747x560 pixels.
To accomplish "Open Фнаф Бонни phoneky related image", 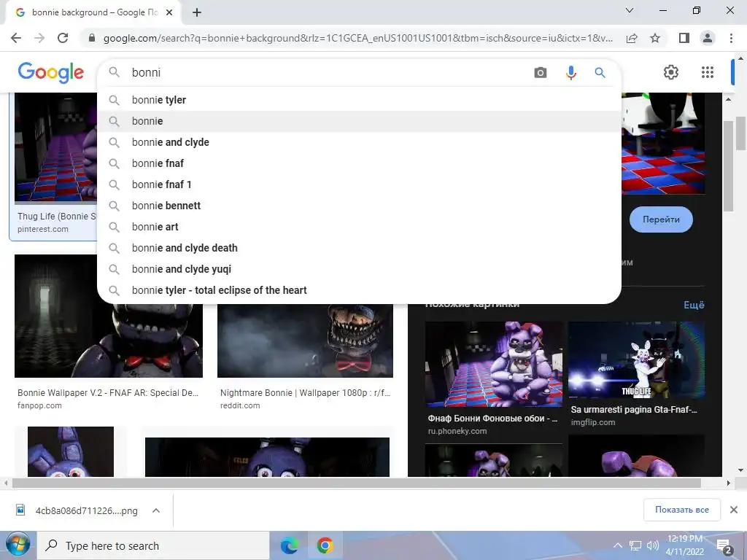I will click(x=494, y=365).
